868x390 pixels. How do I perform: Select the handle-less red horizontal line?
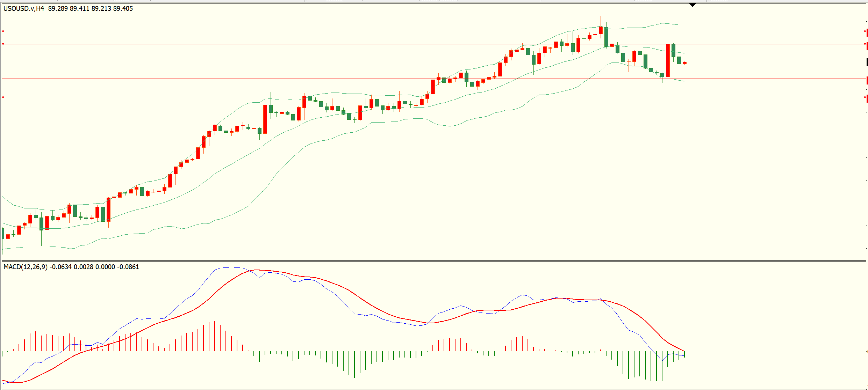click(433, 79)
